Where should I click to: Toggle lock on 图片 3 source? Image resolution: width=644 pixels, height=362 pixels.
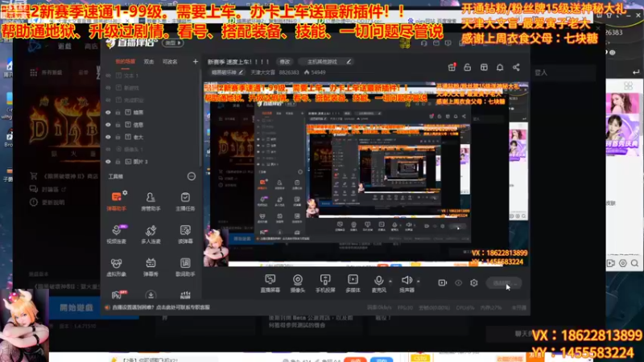(x=118, y=162)
